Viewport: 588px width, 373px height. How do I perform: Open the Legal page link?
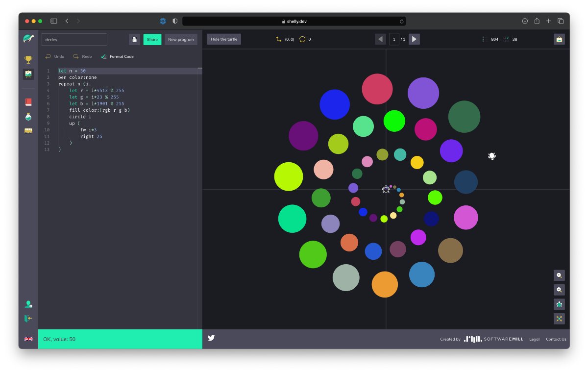point(534,339)
